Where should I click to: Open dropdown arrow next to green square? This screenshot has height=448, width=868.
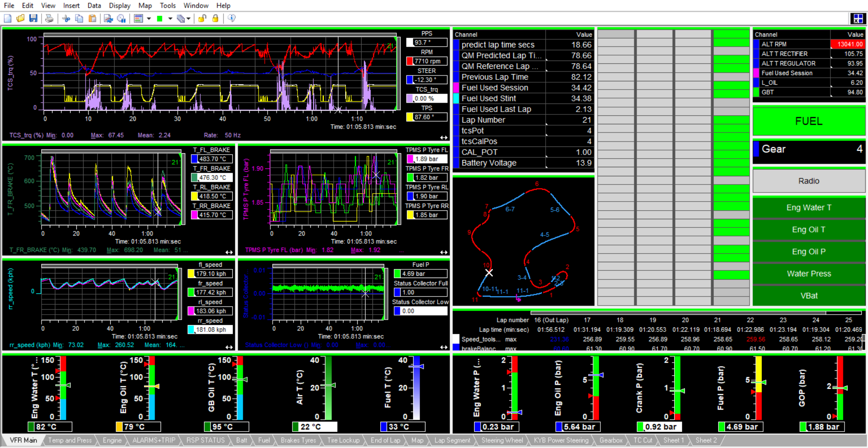tap(170, 19)
